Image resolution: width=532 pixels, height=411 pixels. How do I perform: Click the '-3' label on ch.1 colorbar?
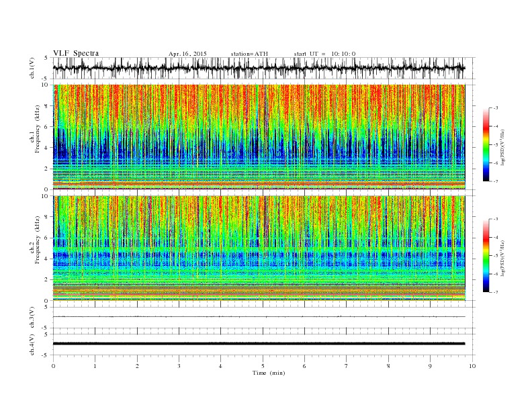click(496, 108)
